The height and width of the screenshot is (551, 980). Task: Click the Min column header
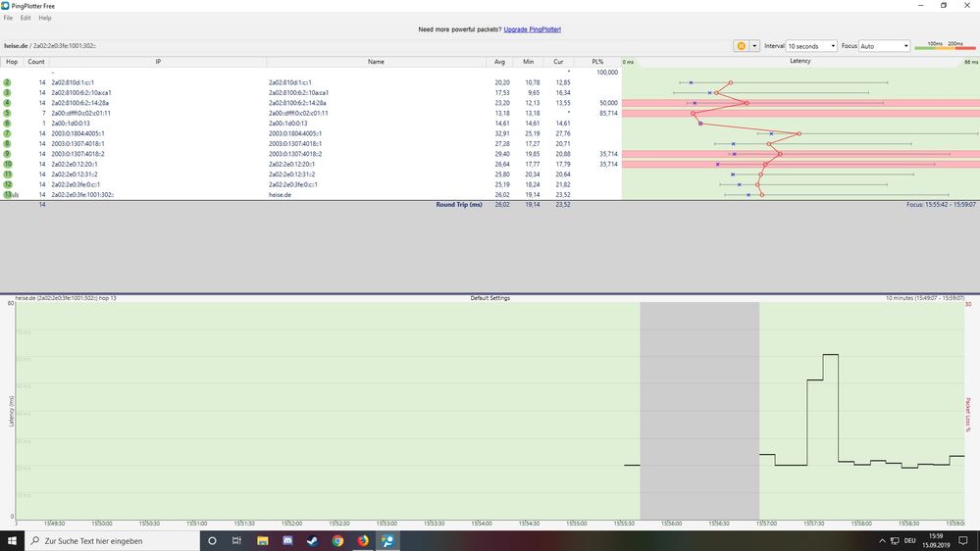[x=528, y=62]
